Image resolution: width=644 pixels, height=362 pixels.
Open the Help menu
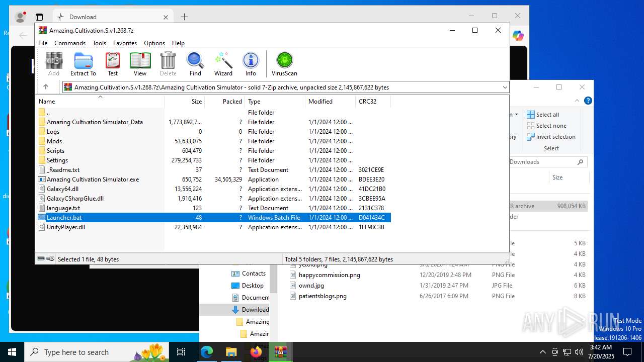click(x=178, y=43)
